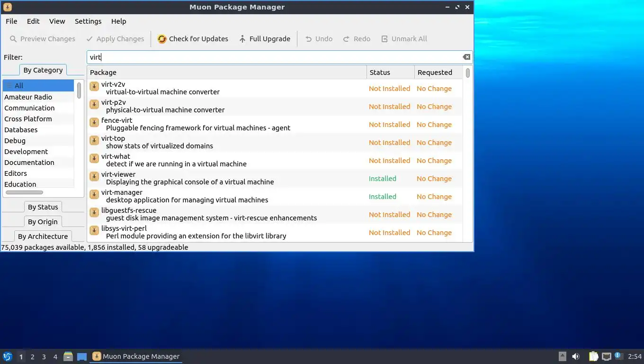Open the File menu
644x364 pixels.
(11, 21)
